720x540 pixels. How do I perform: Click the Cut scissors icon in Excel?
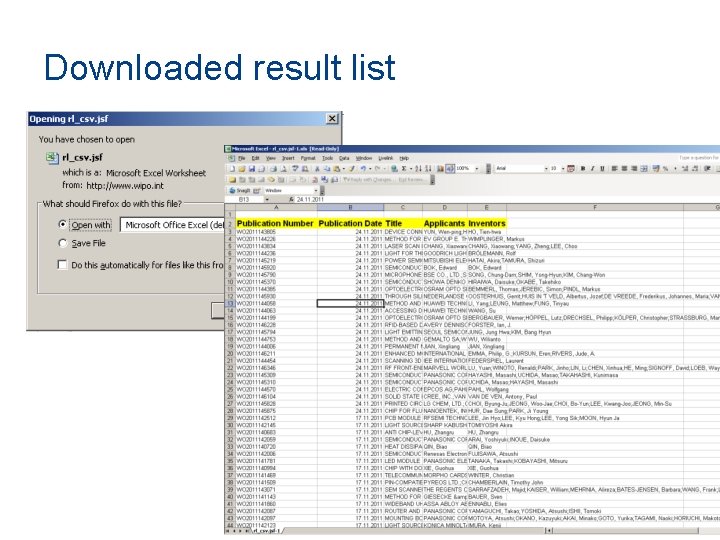[x=317, y=169]
